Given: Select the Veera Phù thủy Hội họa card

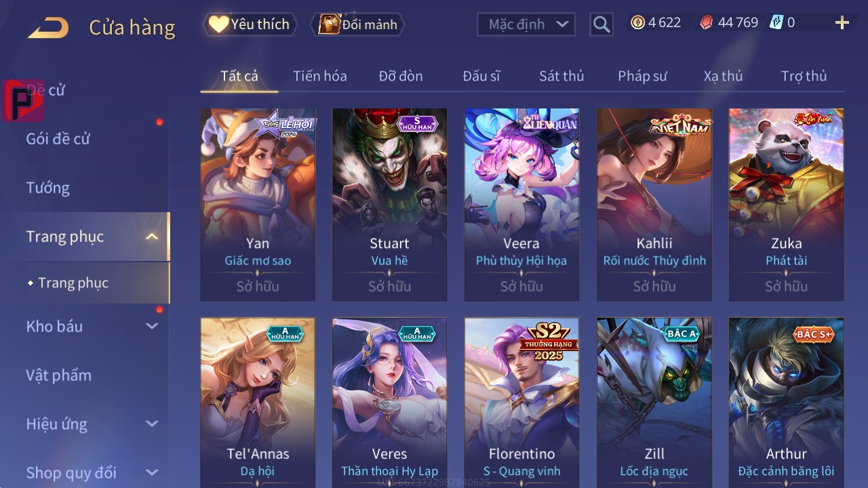Looking at the screenshot, I should click(x=521, y=205).
